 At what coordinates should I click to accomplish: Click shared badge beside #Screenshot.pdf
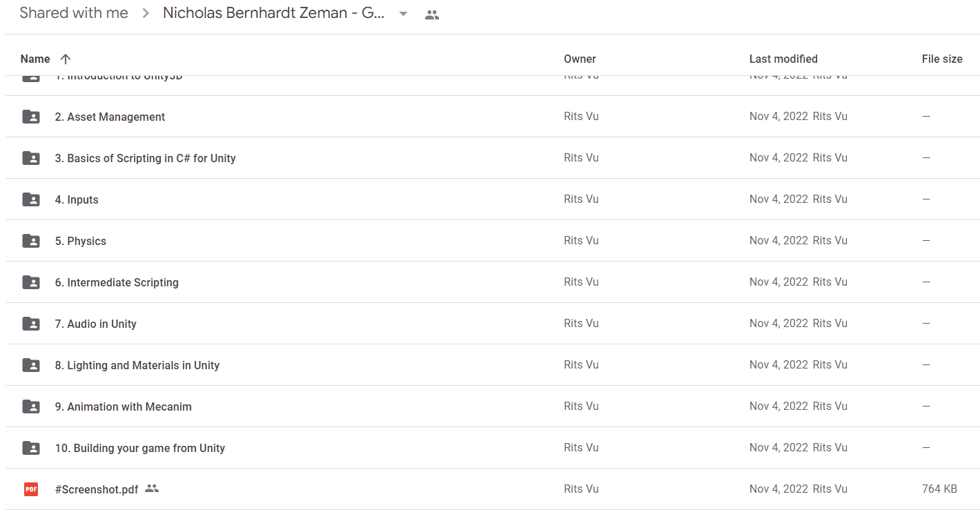(x=152, y=489)
